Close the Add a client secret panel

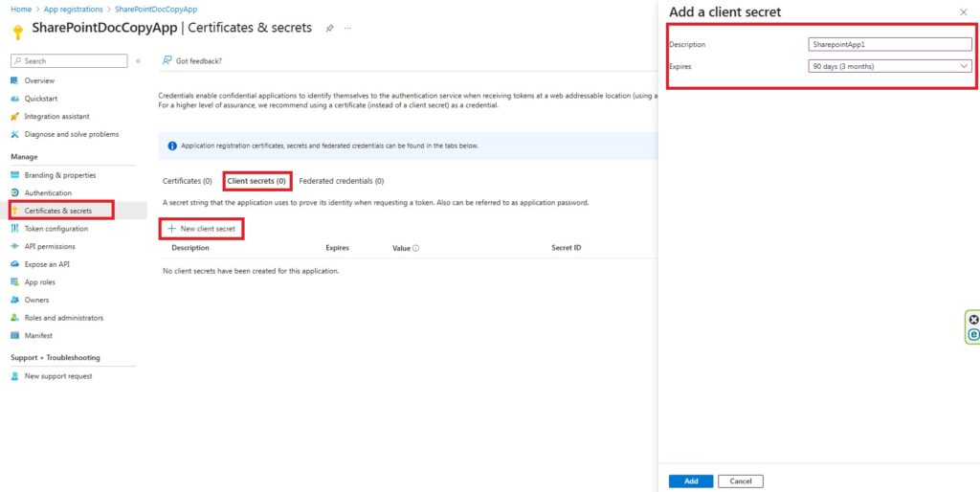point(963,12)
